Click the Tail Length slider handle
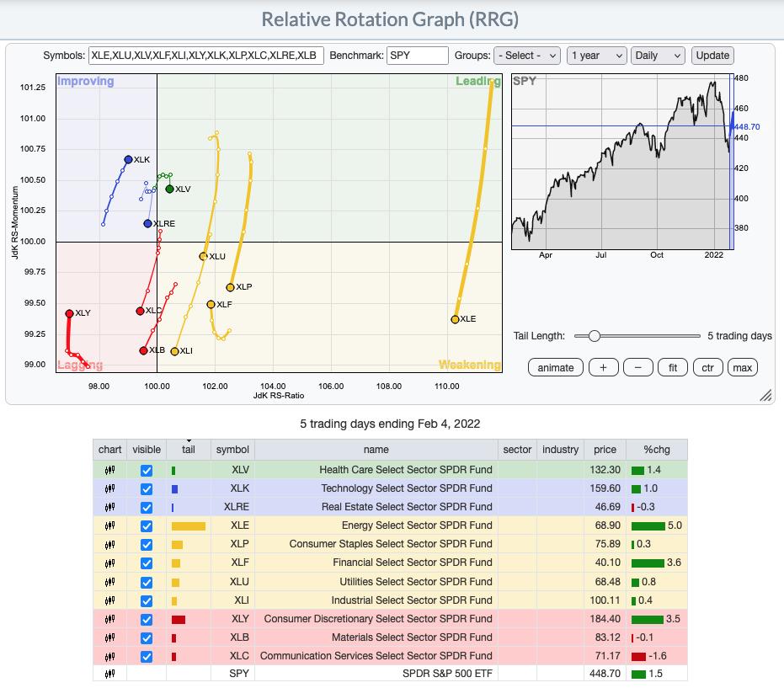 pyautogui.click(x=594, y=336)
